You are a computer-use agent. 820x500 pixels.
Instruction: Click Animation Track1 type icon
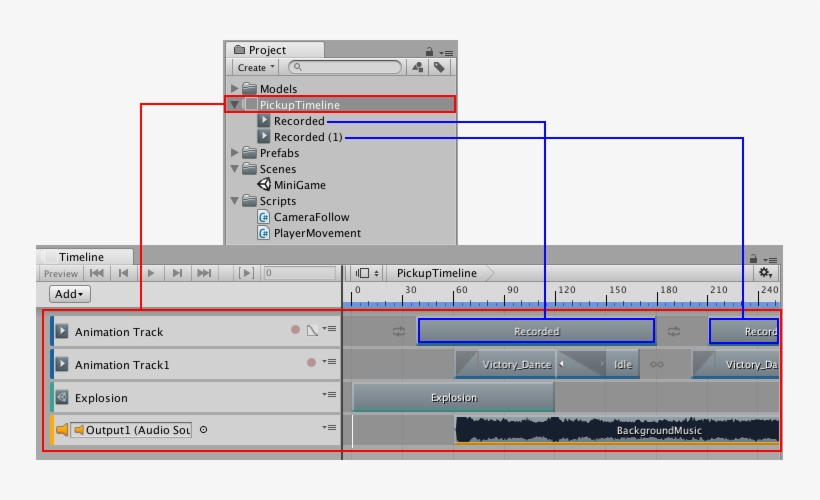point(62,364)
